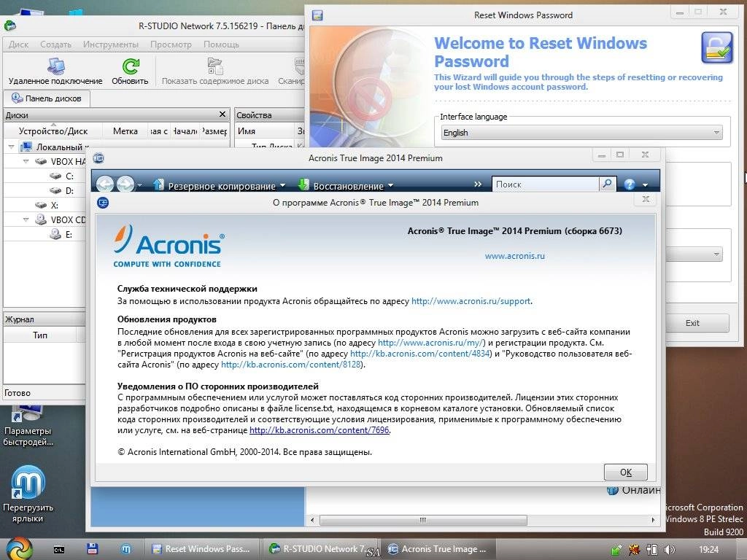Image resolution: width=747 pixels, height=560 pixels.
Task: Click the green Refresh (Обновить) icon
Action: coord(130,66)
